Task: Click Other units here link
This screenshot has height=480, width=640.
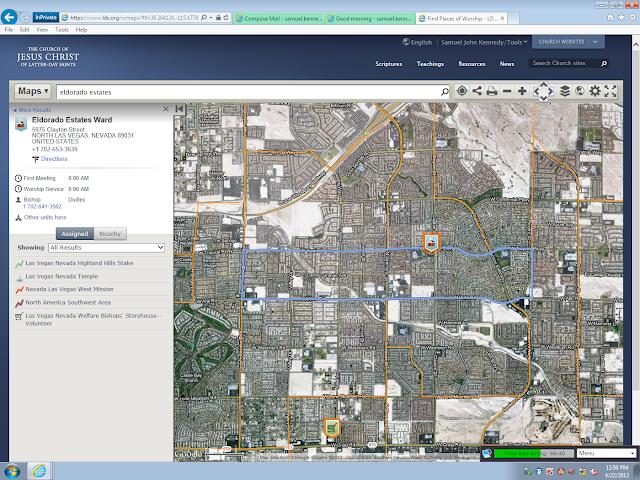Action: tap(45, 217)
